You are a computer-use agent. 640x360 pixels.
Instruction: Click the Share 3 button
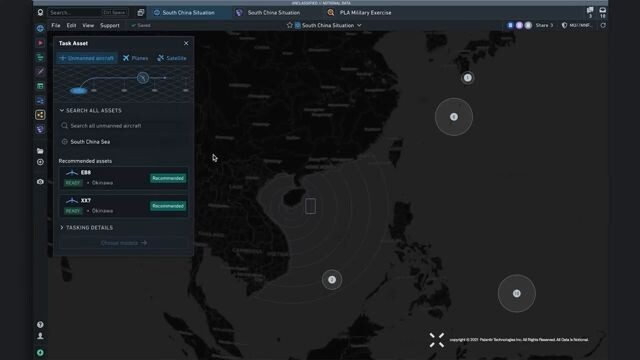point(544,25)
